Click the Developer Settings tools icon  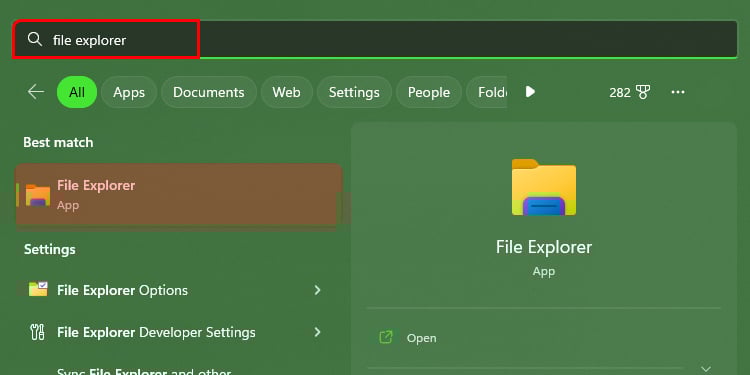click(x=37, y=332)
